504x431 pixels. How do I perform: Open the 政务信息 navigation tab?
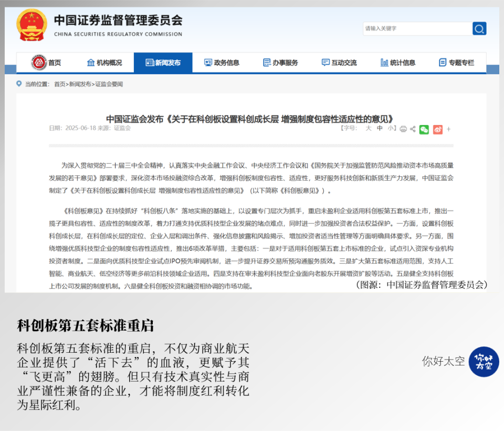[222, 62]
